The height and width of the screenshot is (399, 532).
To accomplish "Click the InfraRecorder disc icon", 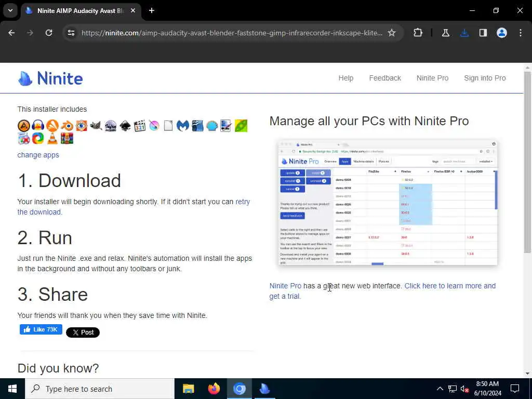I will pos(111,126).
